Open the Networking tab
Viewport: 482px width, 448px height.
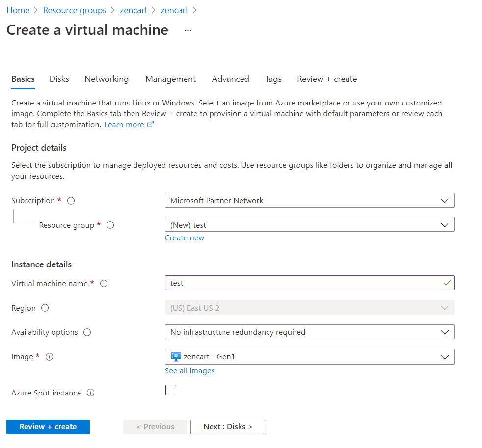107,79
